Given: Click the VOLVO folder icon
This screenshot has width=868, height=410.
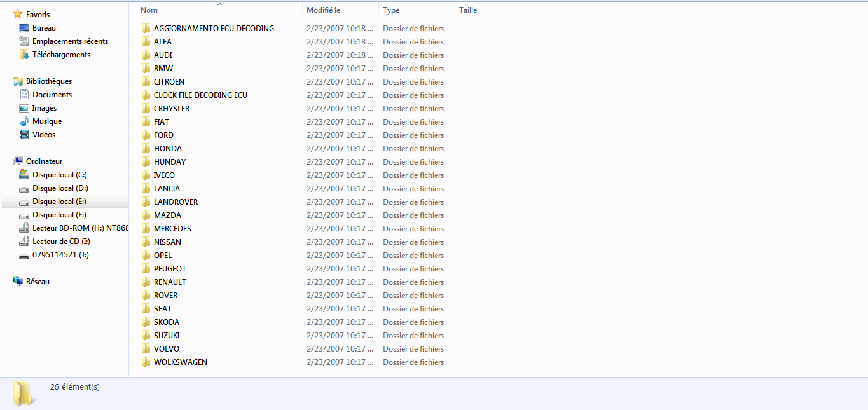Looking at the screenshot, I should pos(146,348).
